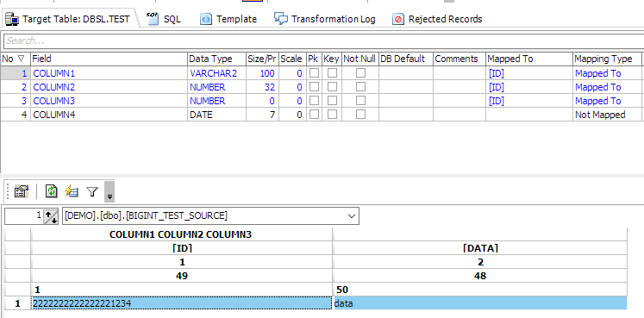Click the record number spinner arrows
This screenshot has height=318, width=644.
[52, 216]
